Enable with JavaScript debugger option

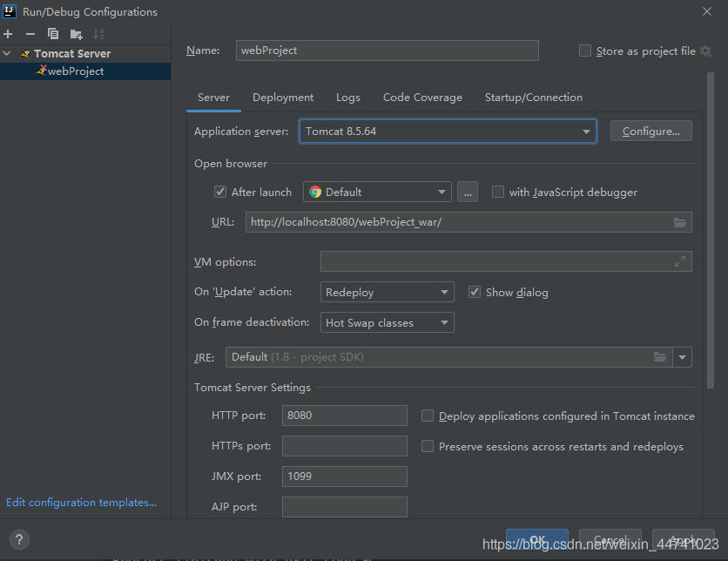coord(498,192)
